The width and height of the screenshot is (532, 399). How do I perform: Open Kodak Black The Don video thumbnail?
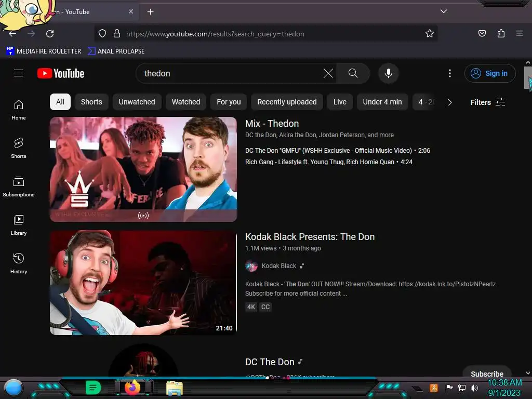(143, 283)
